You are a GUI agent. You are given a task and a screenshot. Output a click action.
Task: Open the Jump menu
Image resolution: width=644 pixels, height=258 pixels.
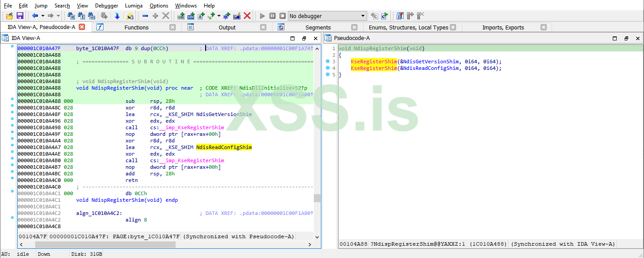click(41, 5)
